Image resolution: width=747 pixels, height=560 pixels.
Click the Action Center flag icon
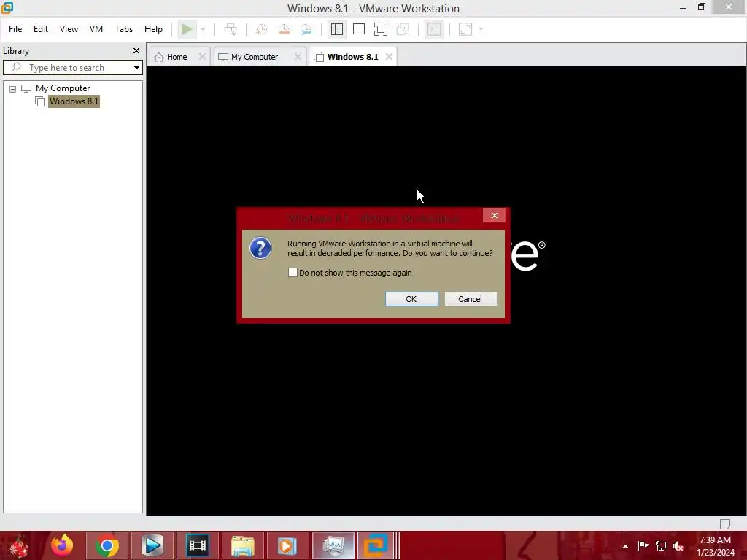click(643, 545)
